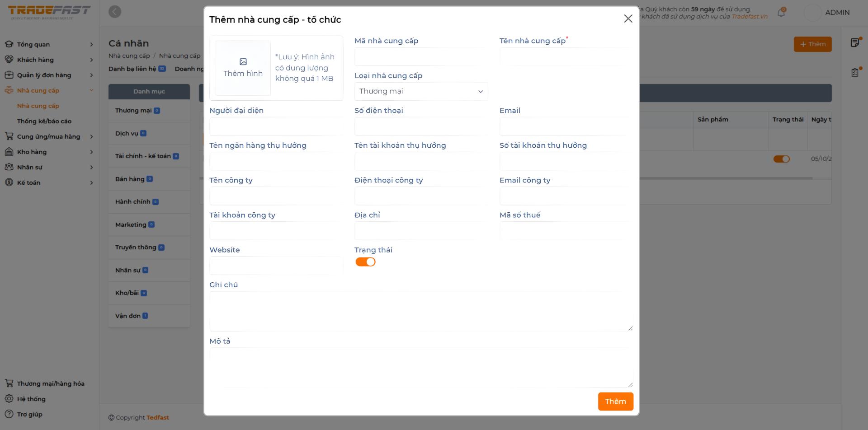Click the Tên nhà cung cấp input field
This screenshot has height=430, width=868.
tap(566, 57)
